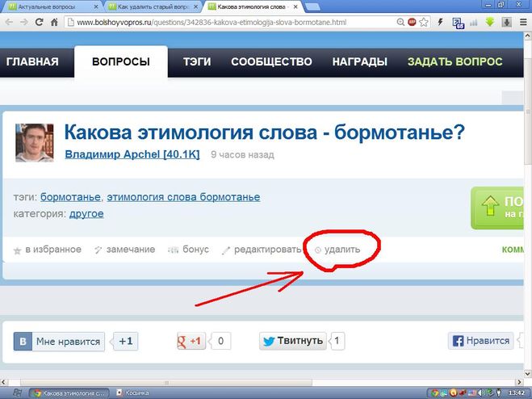This screenshot has width=532, height=399.
Task: Click the browser home icon
Action: 53,22
